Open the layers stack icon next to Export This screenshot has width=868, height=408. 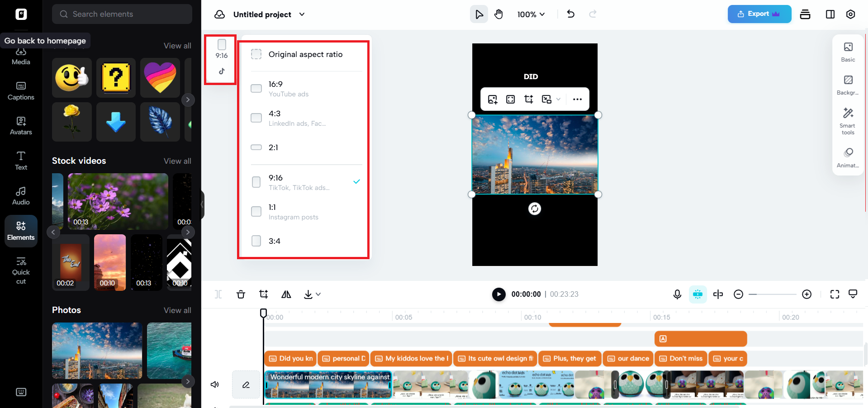tap(805, 14)
